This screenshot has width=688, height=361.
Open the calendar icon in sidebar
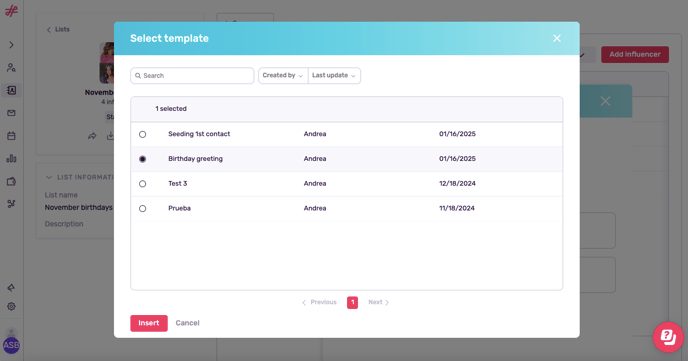click(11, 136)
